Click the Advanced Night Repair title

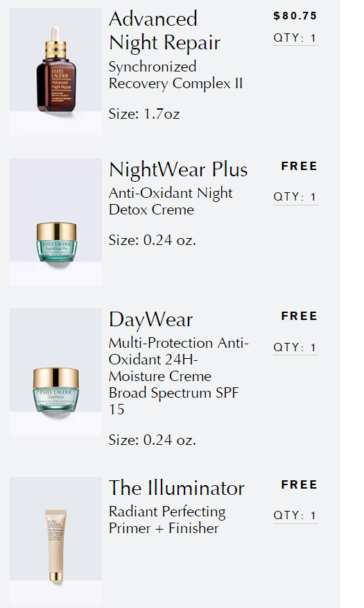164,31
